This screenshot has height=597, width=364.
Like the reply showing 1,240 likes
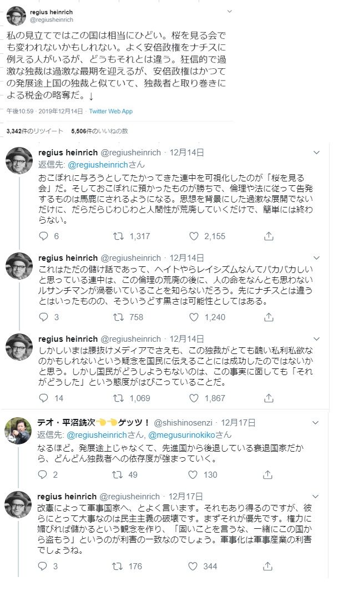click(194, 317)
